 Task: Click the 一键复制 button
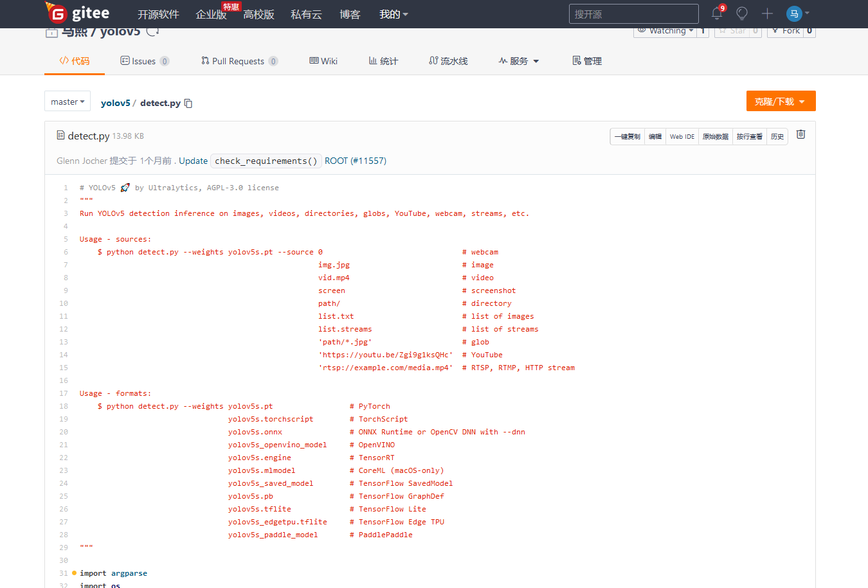(x=628, y=136)
